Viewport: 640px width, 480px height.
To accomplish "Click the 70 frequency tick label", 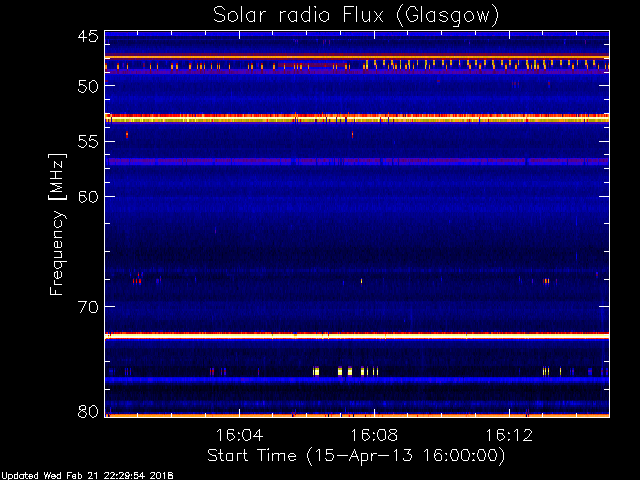I will (x=88, y=307).
